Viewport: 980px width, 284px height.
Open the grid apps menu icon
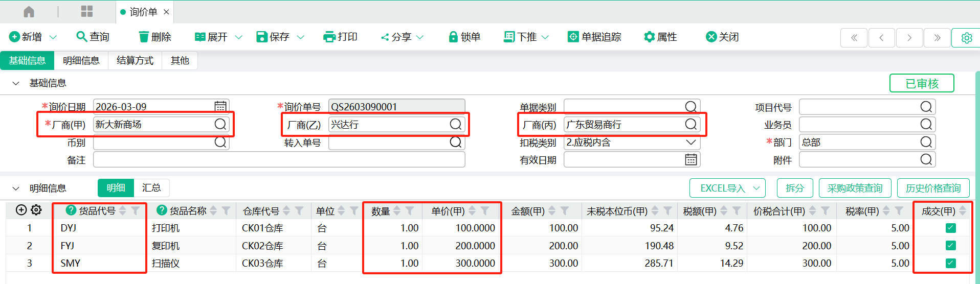(x=87, y=12)
